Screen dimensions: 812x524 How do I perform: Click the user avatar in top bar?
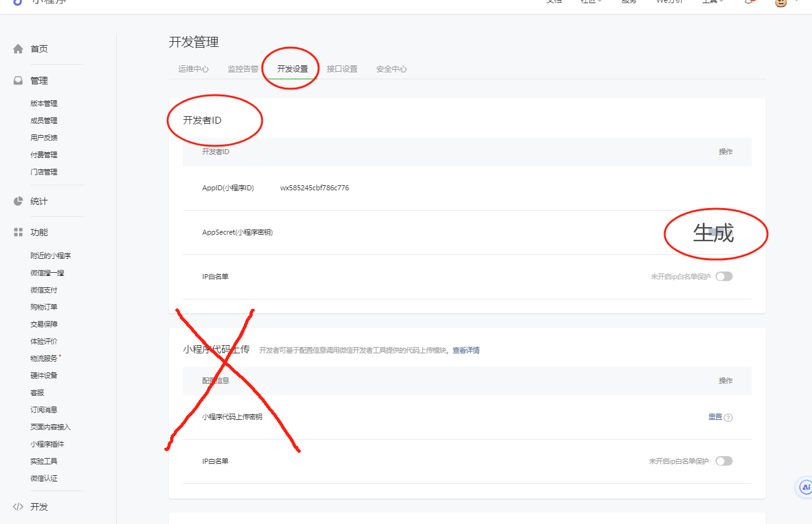point(781,2)
